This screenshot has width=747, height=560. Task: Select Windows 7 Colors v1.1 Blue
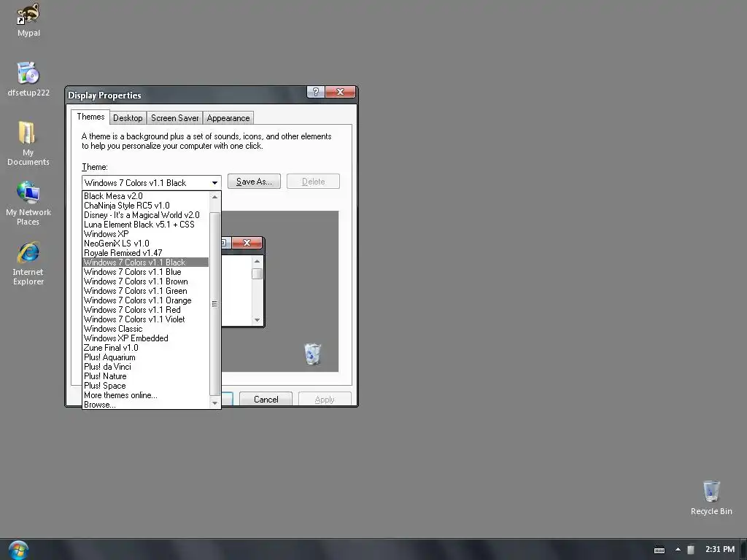click(145, 272)
